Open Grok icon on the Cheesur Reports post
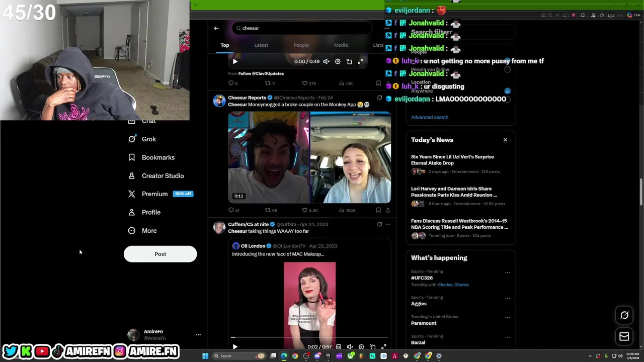The width and height of the screenshot is (644, 362). click(x=379, y=98)
